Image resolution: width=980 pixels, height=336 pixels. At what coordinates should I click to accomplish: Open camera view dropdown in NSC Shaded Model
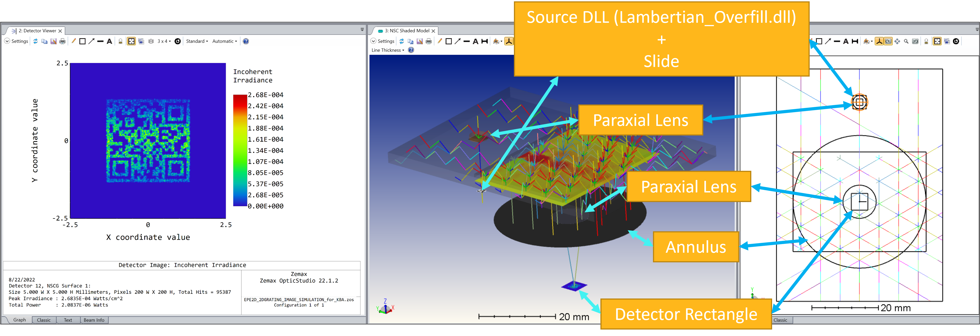click(498, 41)
